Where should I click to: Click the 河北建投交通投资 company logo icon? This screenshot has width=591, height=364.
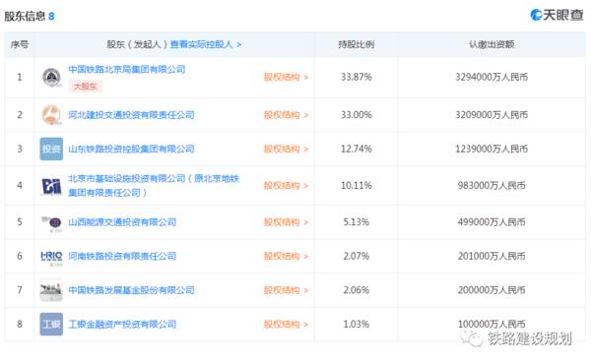pyautogui.click(x=51, y=115)
